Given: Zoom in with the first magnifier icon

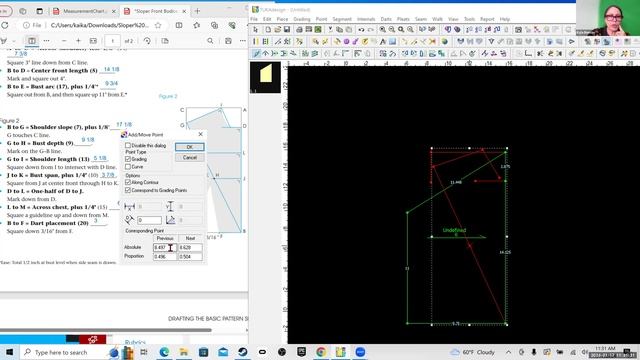Looking at the screenshot, I should coord(382,30).
